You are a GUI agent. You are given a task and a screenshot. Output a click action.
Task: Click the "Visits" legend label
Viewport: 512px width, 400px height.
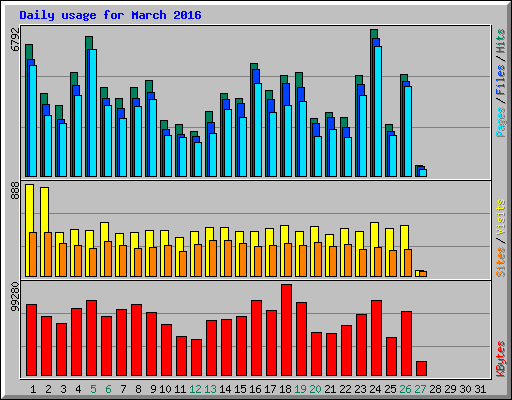pyautogui.click(x=501, y=218)
